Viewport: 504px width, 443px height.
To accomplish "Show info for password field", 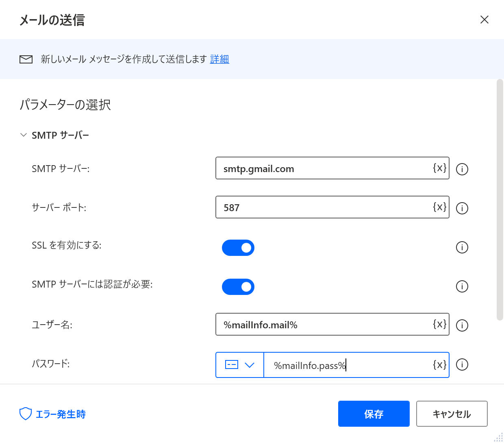I will click(462, 364).
